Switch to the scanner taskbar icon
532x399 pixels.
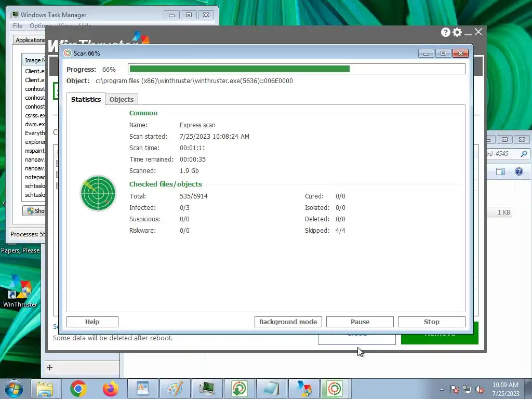point(335,389)
